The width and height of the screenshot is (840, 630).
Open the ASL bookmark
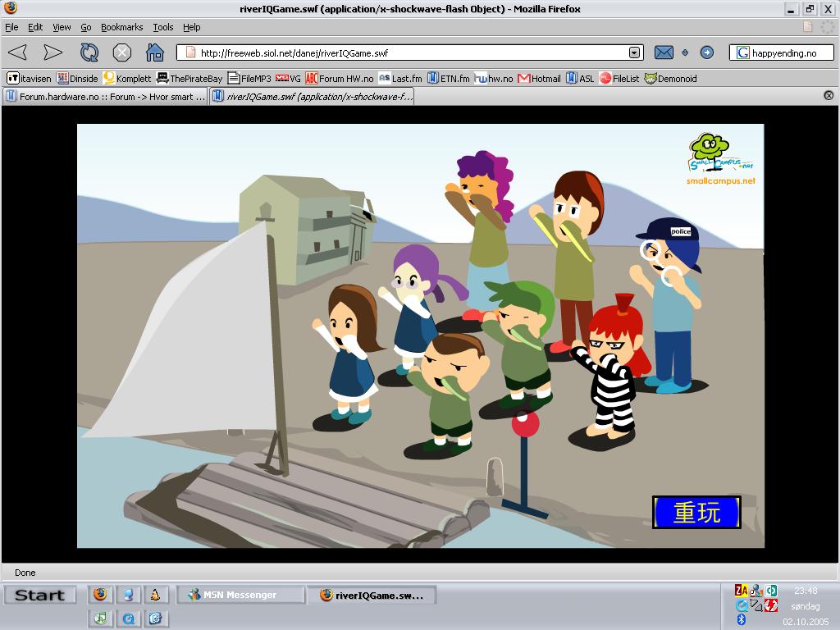(x=580, y=78)
